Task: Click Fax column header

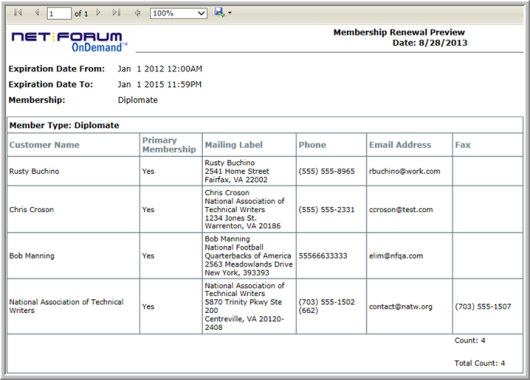Action: pyautogui.click(x=463, y=145)
